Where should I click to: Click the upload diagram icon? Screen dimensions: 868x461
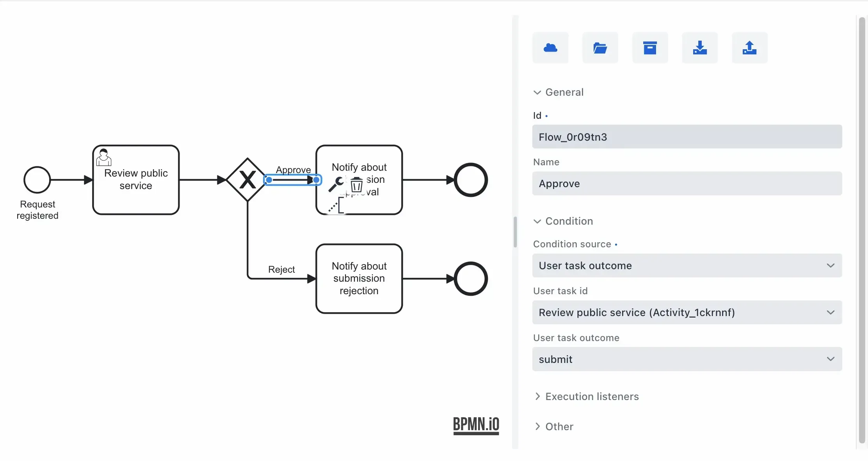(x=749, y=48)
